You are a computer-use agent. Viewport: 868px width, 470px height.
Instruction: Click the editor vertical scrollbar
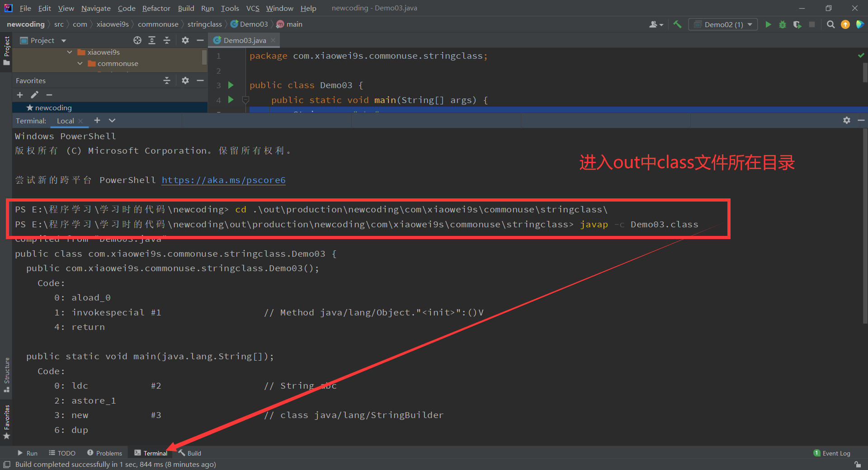coord(865,72)
